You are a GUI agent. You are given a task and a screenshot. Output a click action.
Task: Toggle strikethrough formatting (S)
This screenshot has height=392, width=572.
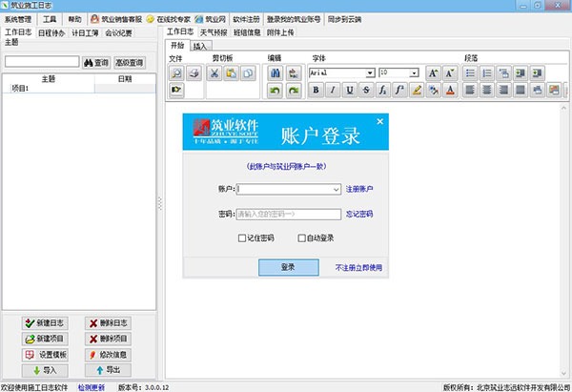366,90
